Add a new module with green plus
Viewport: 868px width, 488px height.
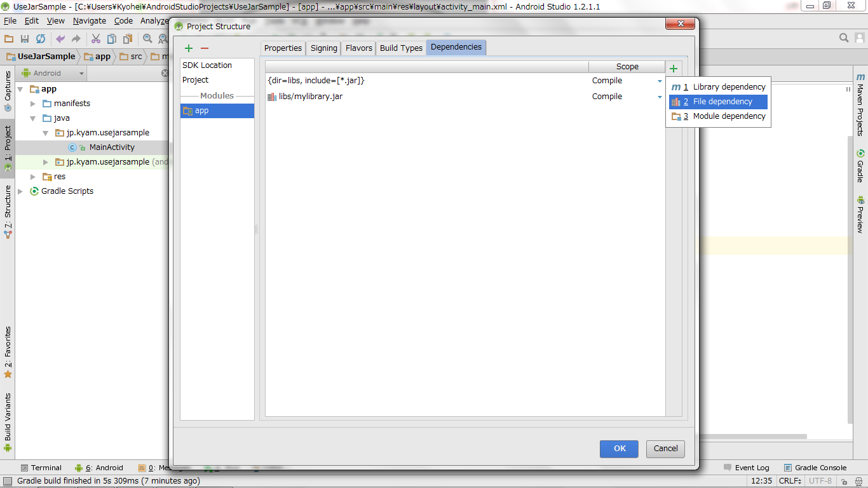click(188, 48)
